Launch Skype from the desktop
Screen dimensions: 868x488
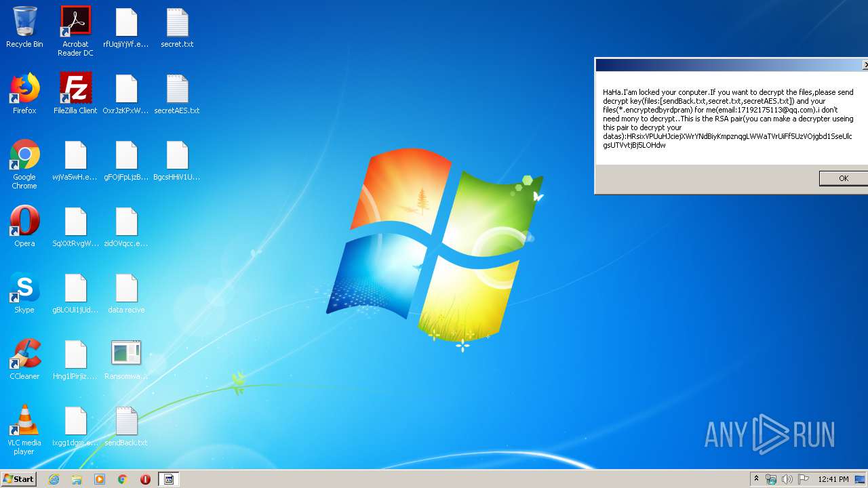(24, 293)
